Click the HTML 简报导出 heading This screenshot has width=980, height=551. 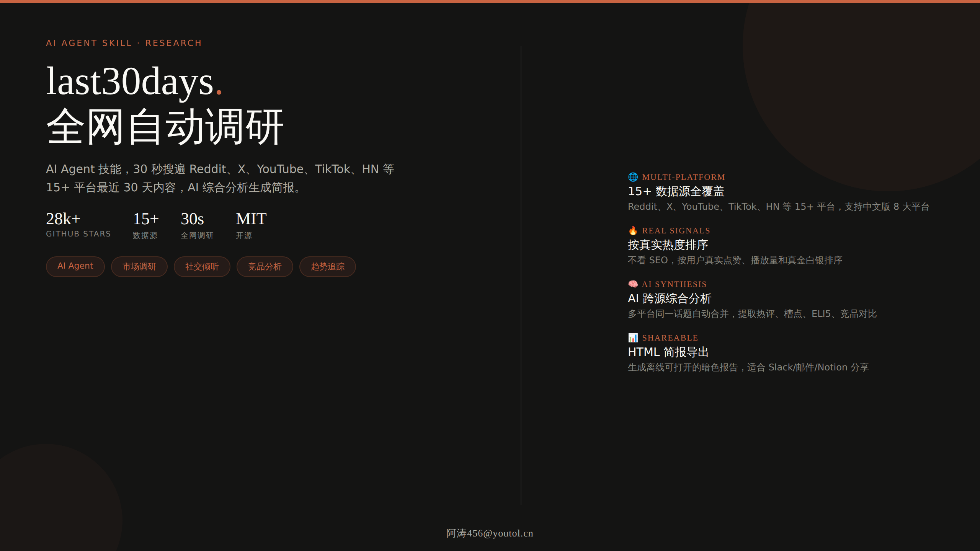[x=668, y=352]
